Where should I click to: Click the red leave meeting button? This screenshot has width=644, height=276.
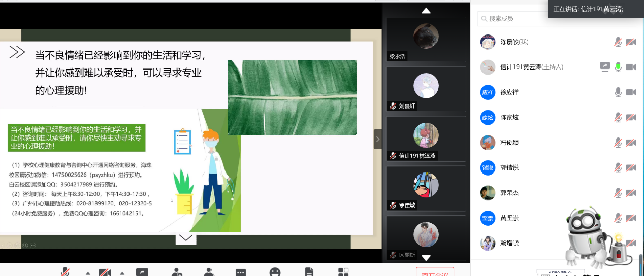pos(434,272)
